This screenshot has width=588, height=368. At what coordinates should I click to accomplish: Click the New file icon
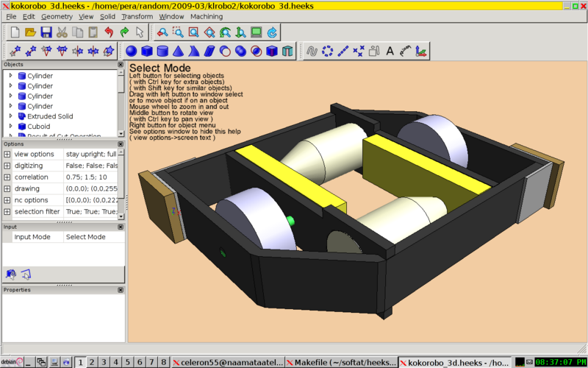coord(15,32)
